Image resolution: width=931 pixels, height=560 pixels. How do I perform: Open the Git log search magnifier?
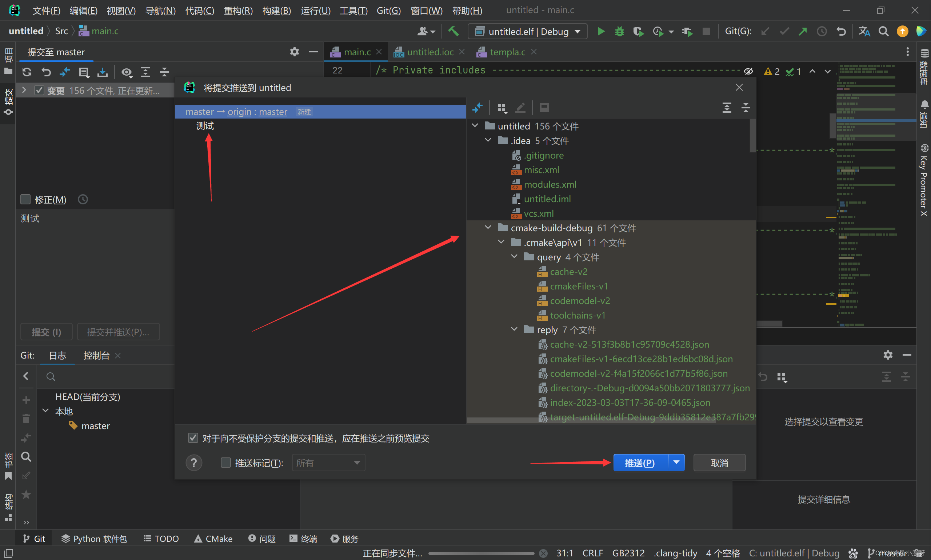pyautogui.click(x=26, y=457)
